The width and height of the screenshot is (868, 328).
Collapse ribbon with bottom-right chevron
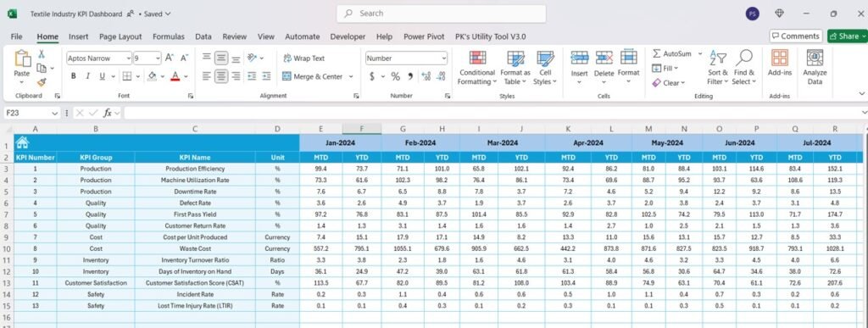(x=861, y=93)
